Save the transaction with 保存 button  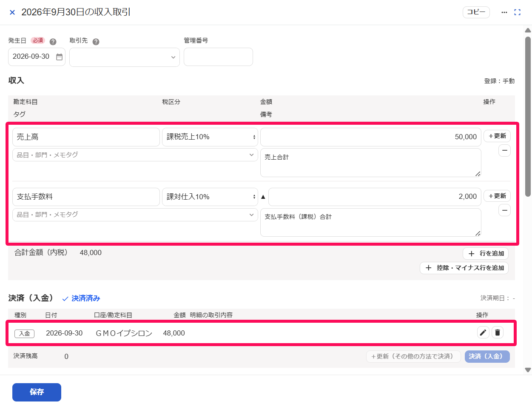(x=37, y=392)
